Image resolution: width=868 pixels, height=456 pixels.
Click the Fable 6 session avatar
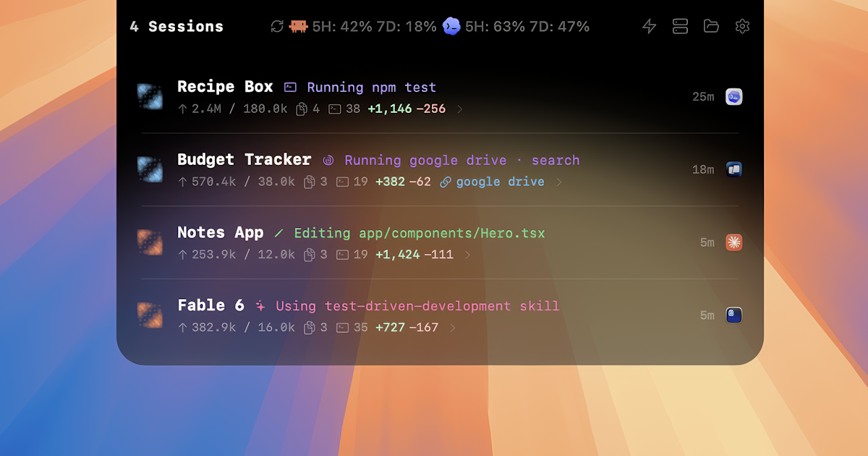pos(150,316)
